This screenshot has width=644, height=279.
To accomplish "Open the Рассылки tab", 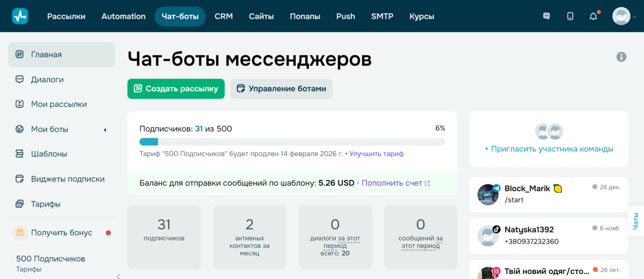I will [66, 16].
